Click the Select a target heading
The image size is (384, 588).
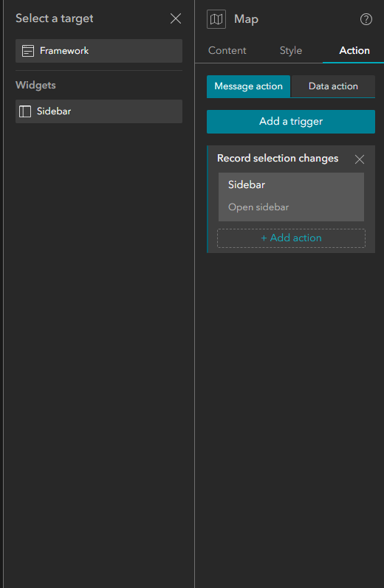pyautogui.click(x=55, y=18)
